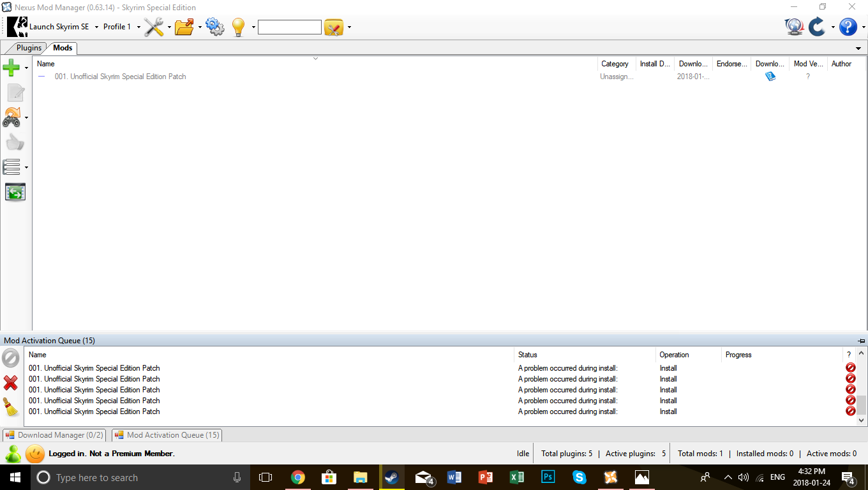868x490 pixels.
Task: Click the Endorsement column header
Action: pos(732,64)
